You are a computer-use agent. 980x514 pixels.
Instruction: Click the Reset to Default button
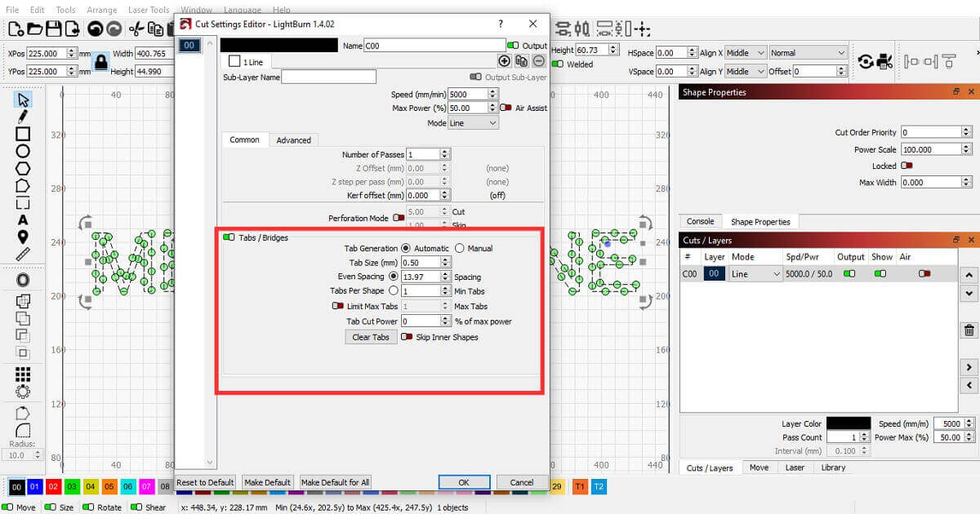click(x=205, y=482)
